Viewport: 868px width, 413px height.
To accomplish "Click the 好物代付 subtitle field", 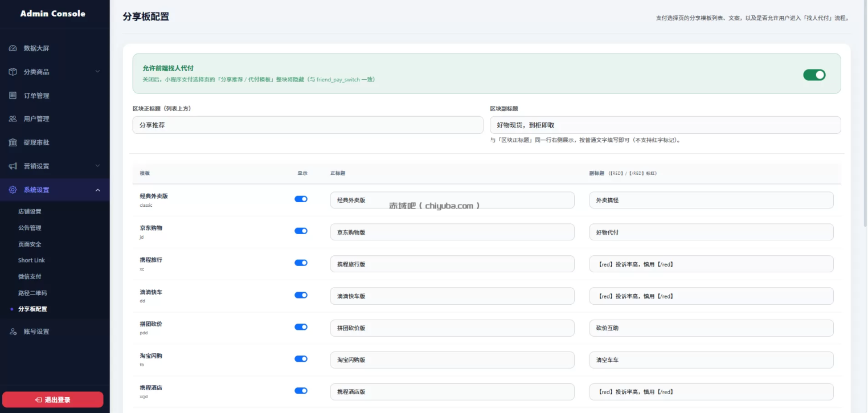I will (x=711, y=232).
